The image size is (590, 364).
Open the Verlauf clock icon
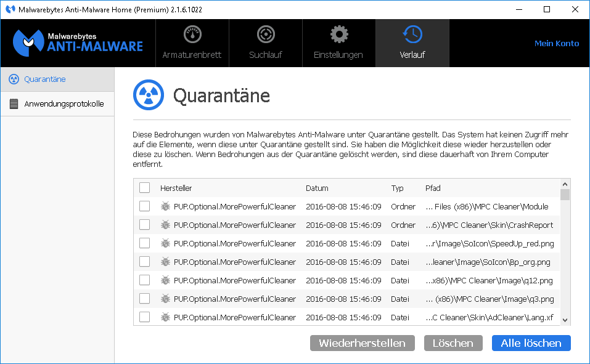coord(412,34)
